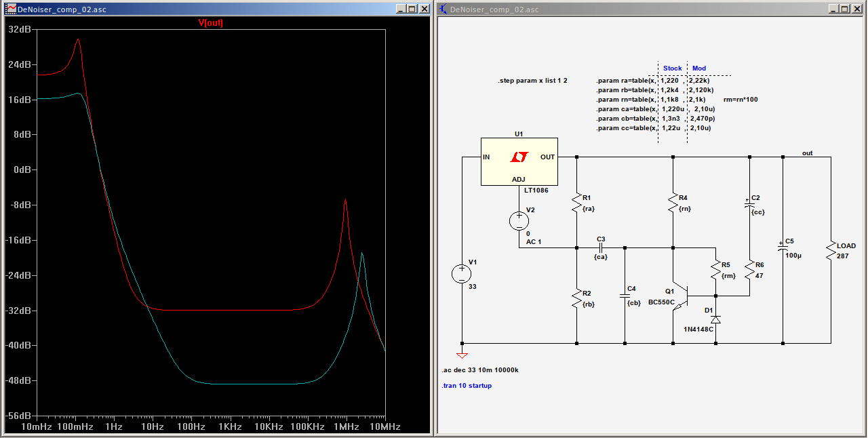Select resistor R5 symbol
Image resolution: width=868 pixels, height=438 pixels.
pos(715,271)
